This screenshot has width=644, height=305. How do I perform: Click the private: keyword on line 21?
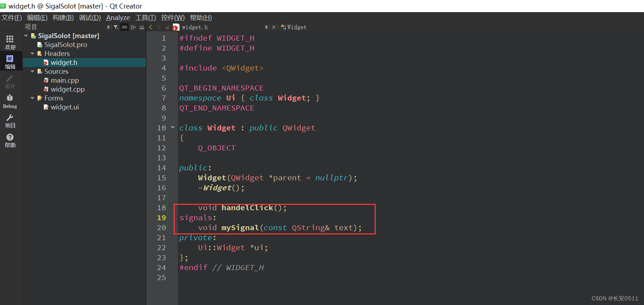point(198,238)
